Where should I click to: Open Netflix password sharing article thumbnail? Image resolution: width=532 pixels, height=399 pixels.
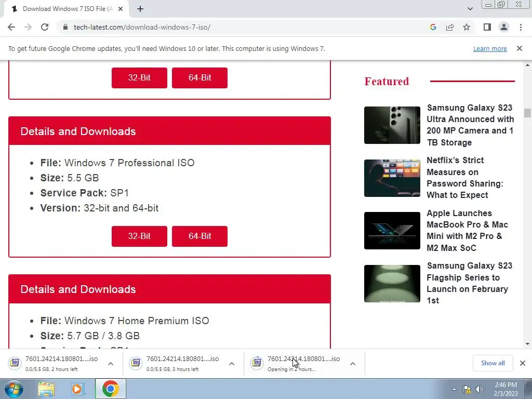click(x=392, y=178)
